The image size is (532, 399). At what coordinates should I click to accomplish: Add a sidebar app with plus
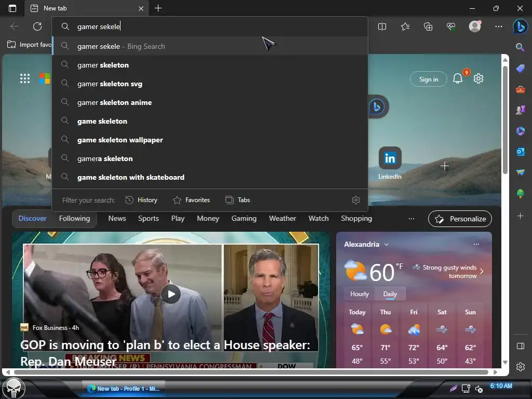click(x=520, y=216)
